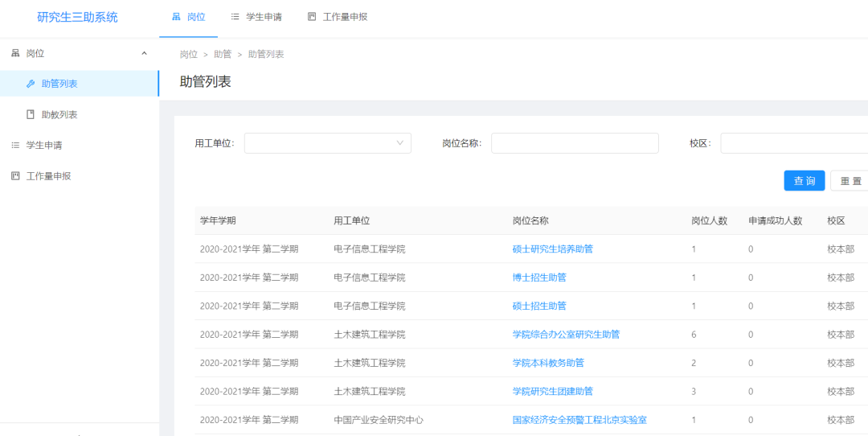Click the semester cell in 国家经济安全预警工程北京实验室 row
This screenshot has width=868, height=436.
pos(249,420)
